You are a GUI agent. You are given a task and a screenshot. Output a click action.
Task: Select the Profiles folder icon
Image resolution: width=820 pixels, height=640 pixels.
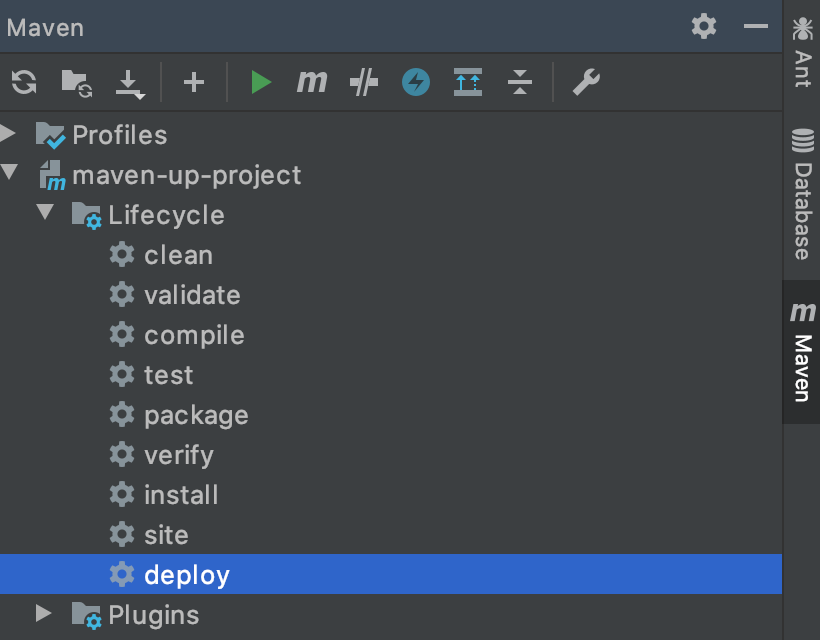click(50, 135)
